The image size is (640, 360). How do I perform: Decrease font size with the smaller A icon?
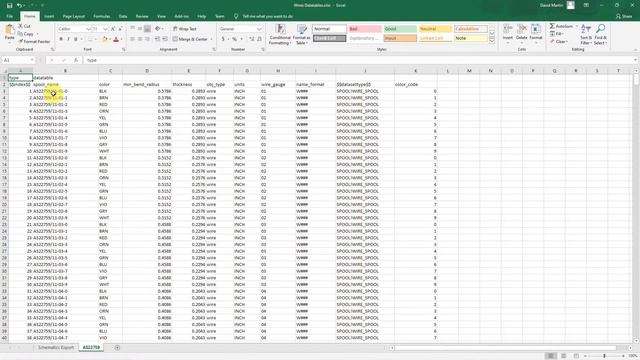(120, 29)
